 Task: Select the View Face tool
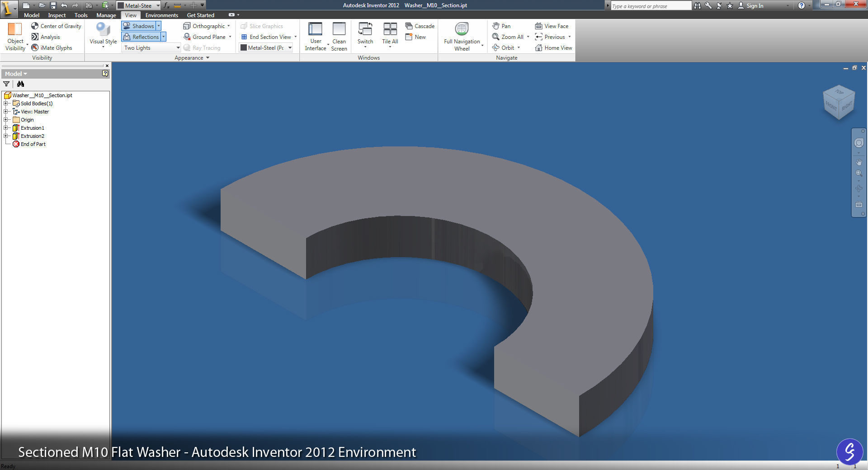click(552, 26)
